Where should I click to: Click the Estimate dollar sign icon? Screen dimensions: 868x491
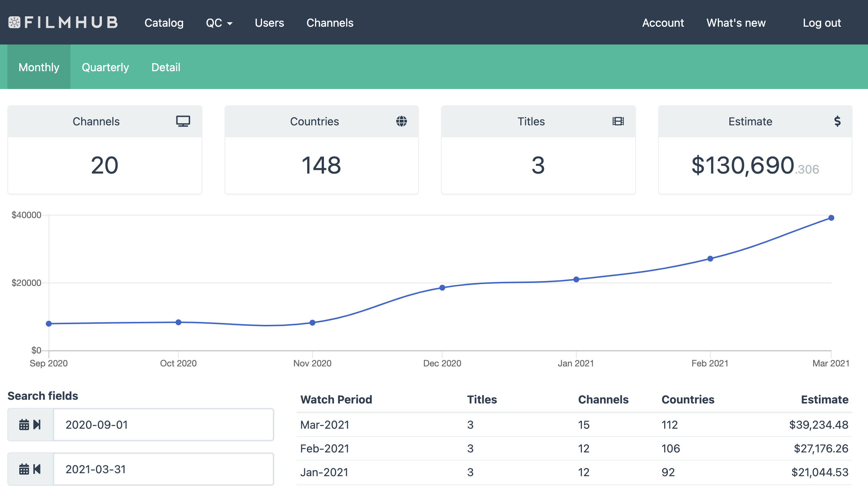click(x=837, y=121)
